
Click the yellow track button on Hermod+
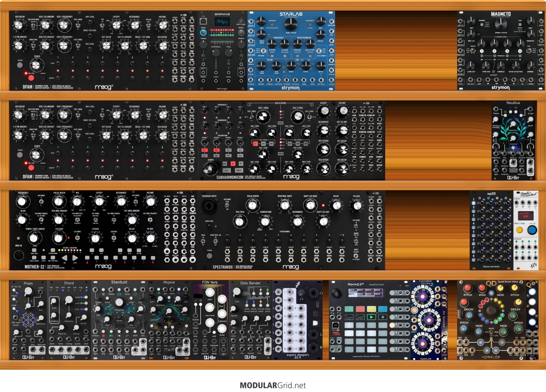(x=371, y=309)
